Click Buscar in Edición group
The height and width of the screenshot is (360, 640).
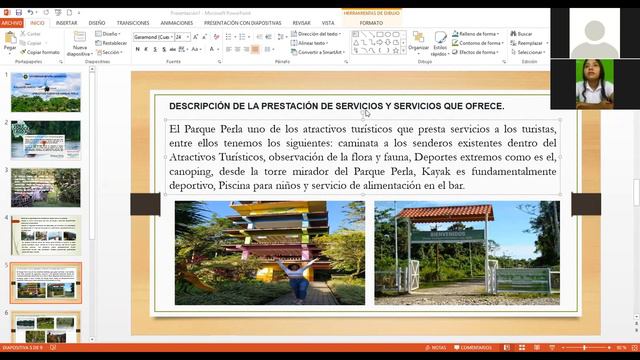[522, 34]
